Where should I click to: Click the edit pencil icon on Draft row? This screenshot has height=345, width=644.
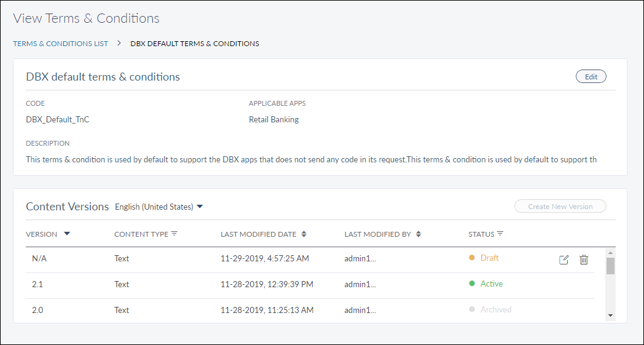pos(563,260)
